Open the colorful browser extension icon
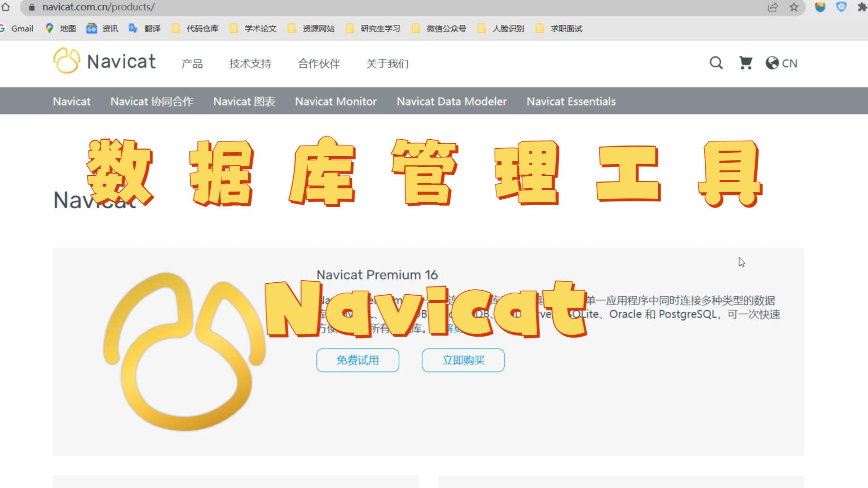The image size is (868, 488). point(820,7)
